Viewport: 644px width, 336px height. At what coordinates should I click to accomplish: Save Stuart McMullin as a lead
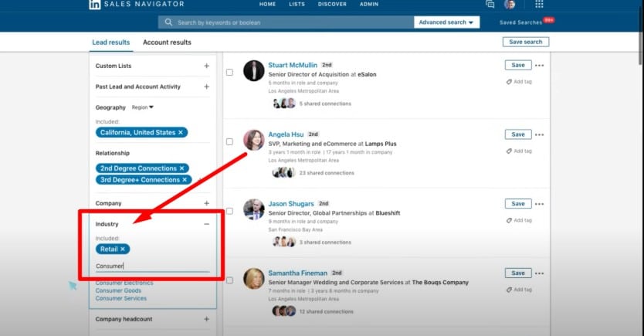[518, 66]
